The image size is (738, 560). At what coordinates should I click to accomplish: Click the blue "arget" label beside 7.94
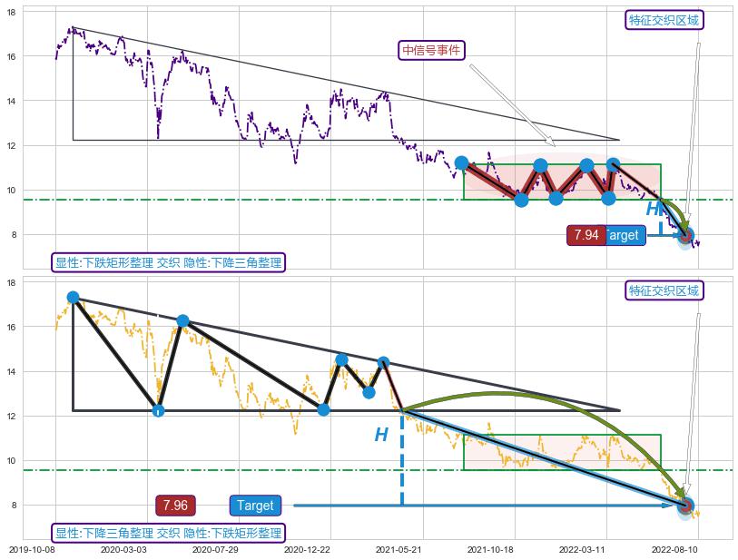[625, 235]
